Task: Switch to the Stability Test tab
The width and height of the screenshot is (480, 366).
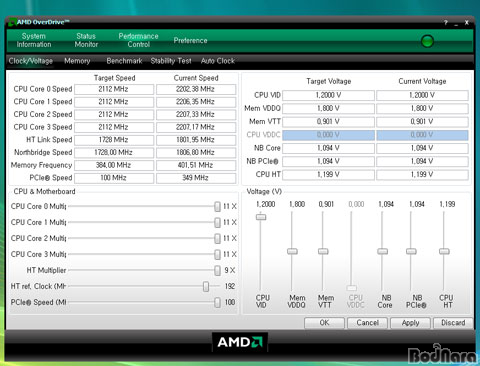Action: [x=171, y=61]
